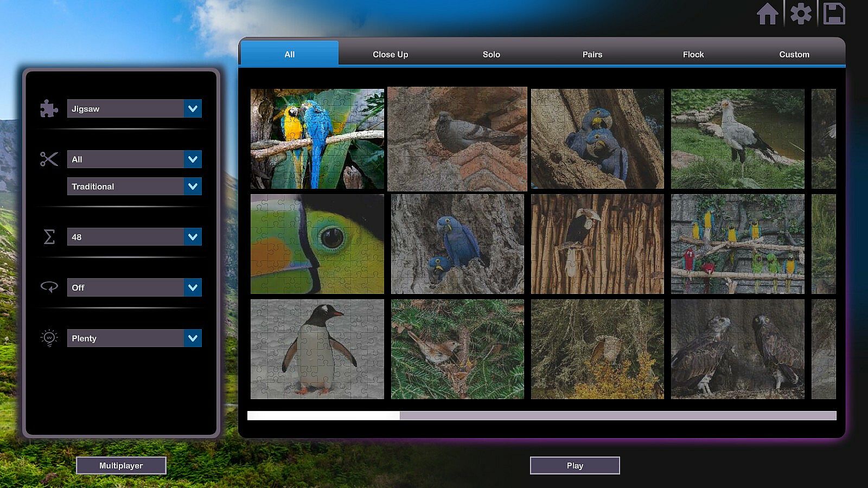Select the Flock tab

click(693, 54)
